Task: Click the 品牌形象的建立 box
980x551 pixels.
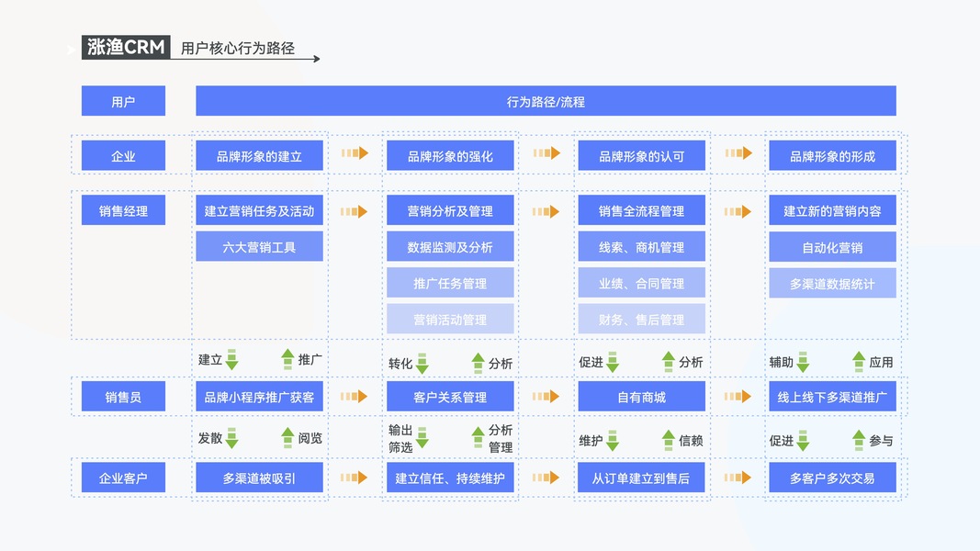Action: pos(259,155)
